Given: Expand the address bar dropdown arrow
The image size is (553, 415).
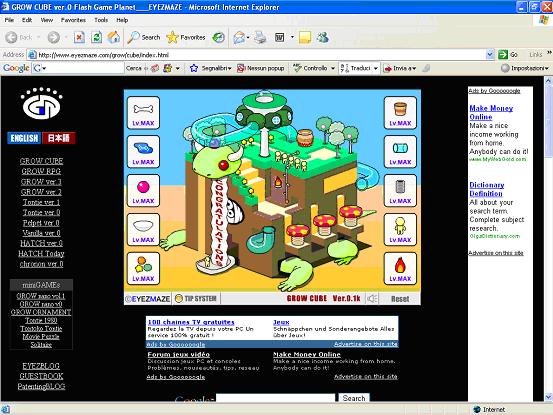Looking at the screenshot, I should [x=490, y=54].
